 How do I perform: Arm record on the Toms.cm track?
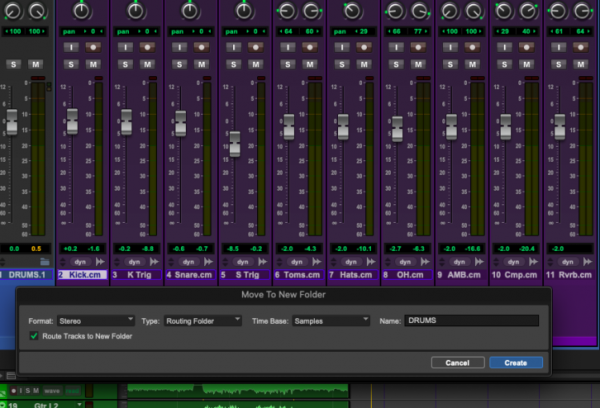tap(310, 47)
